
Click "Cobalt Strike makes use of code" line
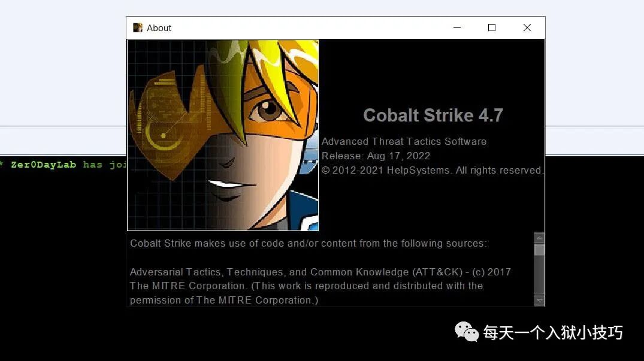308,243
